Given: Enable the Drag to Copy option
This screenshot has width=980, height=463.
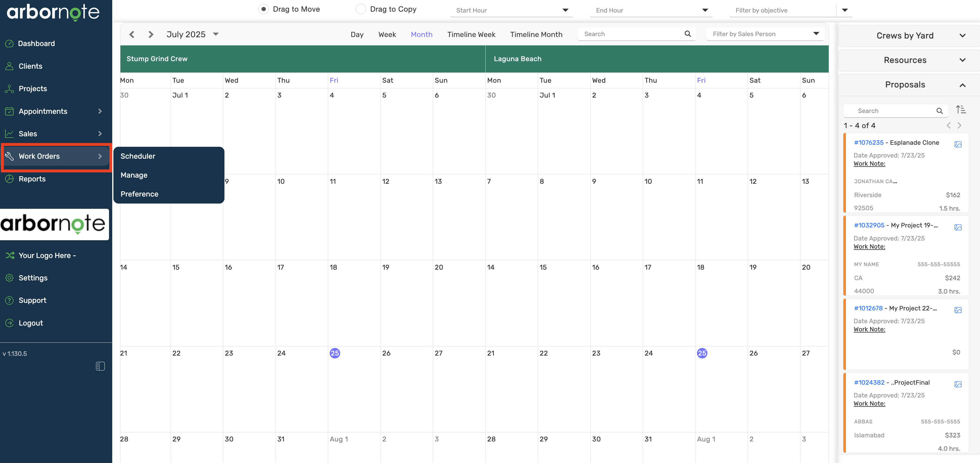Looking at the screenshot, I should pos(360,9).
